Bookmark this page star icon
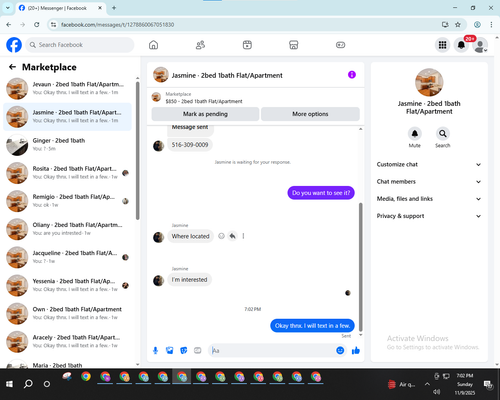500x400 pixels. pos(458,24)
